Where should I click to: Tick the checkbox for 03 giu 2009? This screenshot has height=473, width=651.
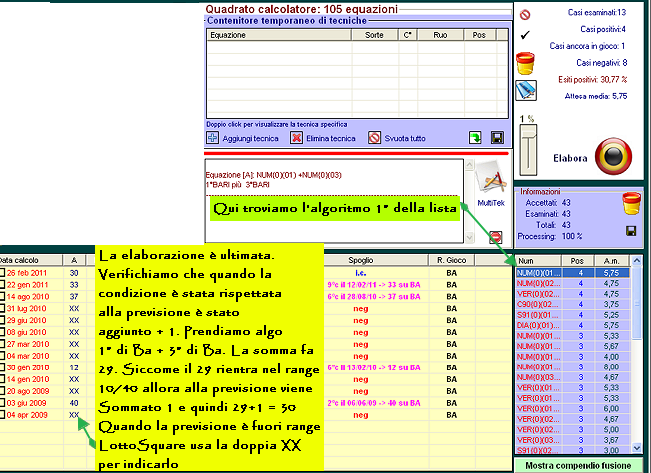tap(2, 403)
